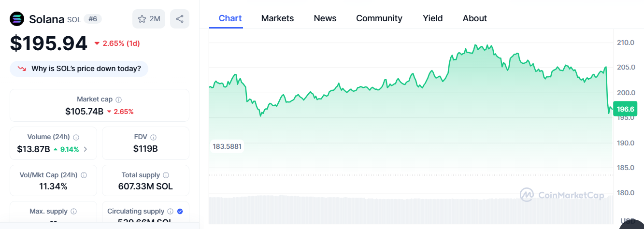644x229 pixels.
Task: Click the downtrend icon in the price question pill
Action: tap(22, 69)
